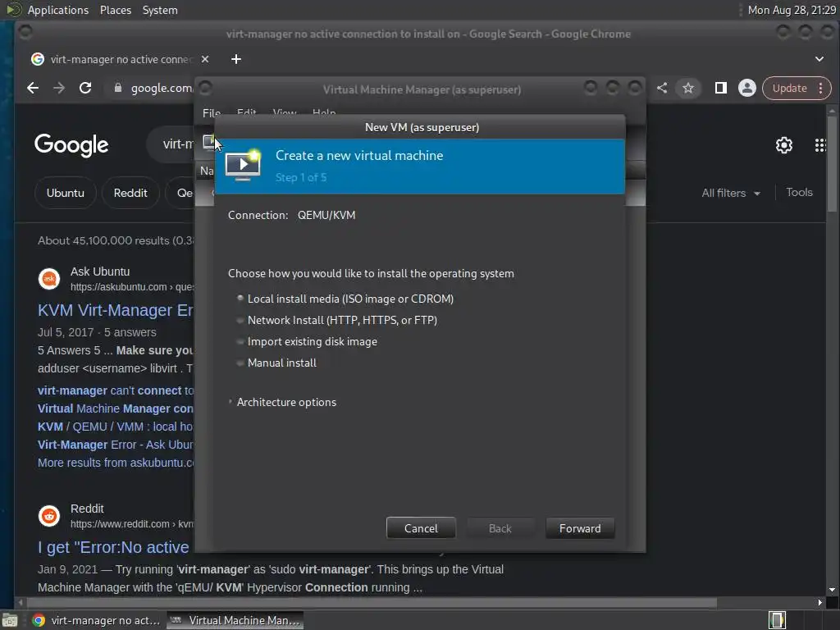Click the Reddit filter chip

(x=130, y=193)
